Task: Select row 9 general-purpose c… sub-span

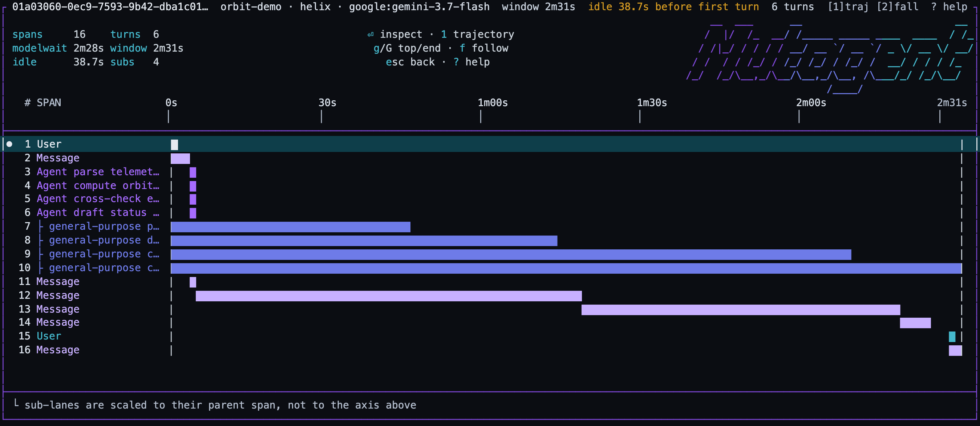Action: coord(490,254)
